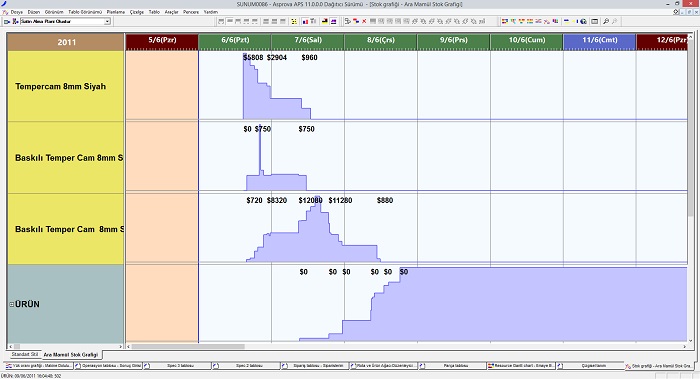The height and width of the screenshot is (379, 700).
Task: Click the yellow and black stock chart icon
Action: click(325, 21)
